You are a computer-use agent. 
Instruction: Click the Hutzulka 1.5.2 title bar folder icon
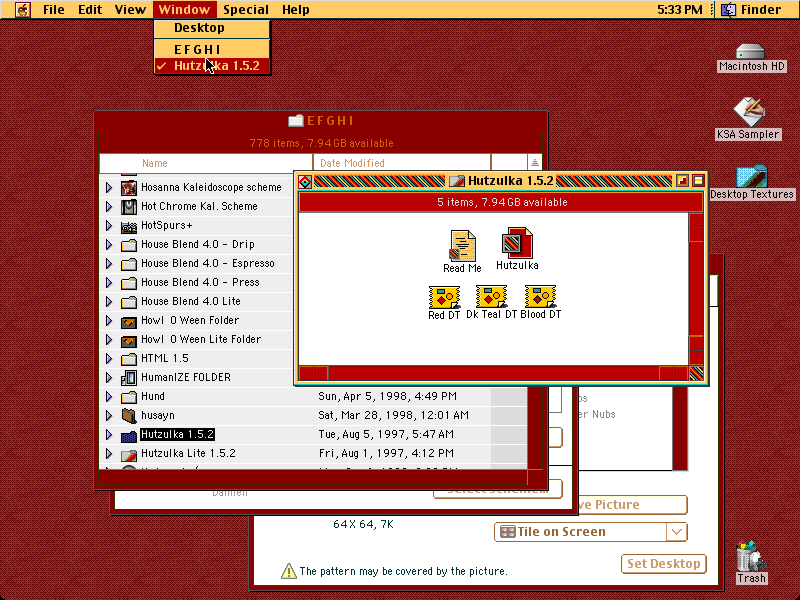[x=457, y=181]
